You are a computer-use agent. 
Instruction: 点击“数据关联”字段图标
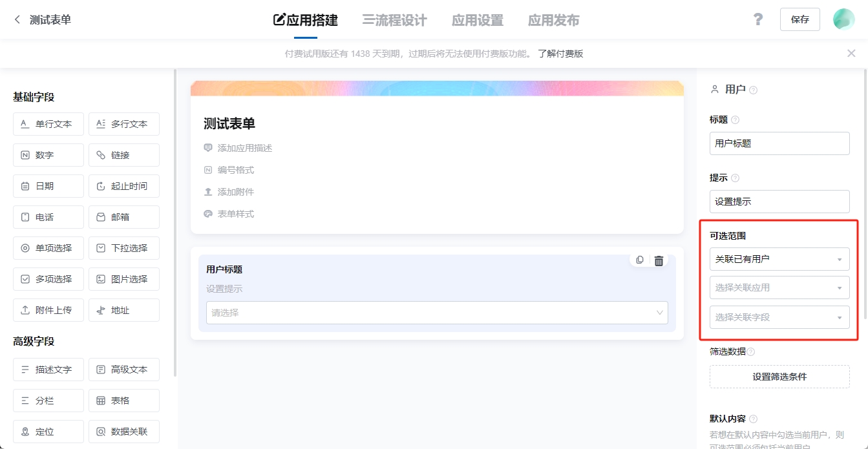(123, 431)
